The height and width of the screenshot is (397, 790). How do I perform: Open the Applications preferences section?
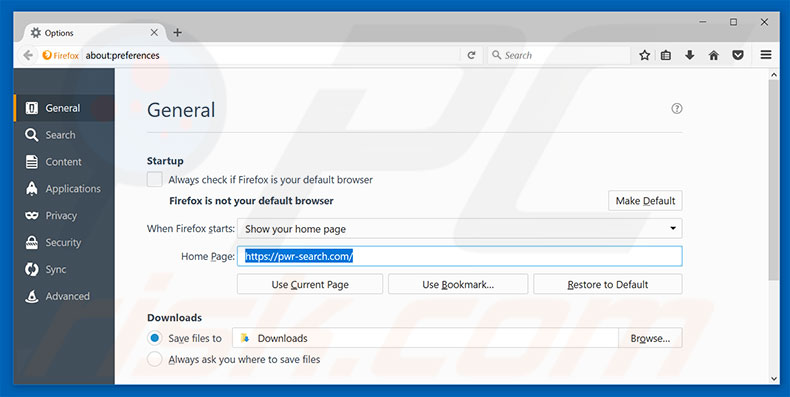tap(64, 188)
